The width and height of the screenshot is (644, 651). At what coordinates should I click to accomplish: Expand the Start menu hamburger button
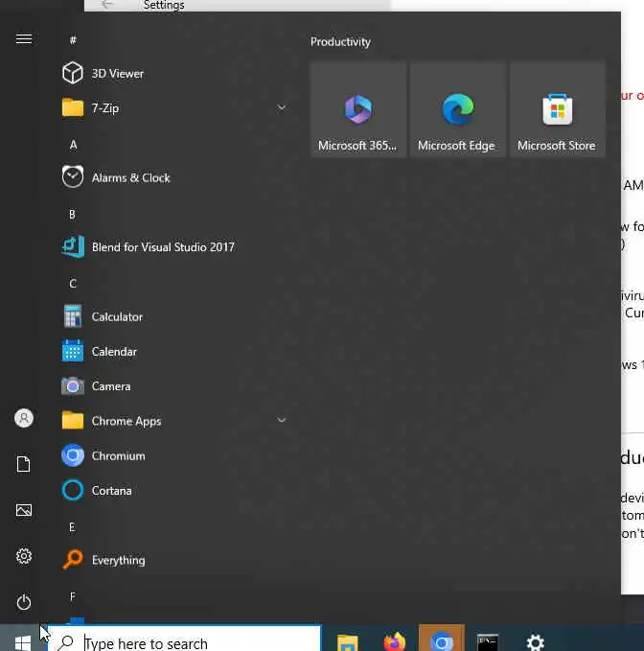tap(24, 39)
